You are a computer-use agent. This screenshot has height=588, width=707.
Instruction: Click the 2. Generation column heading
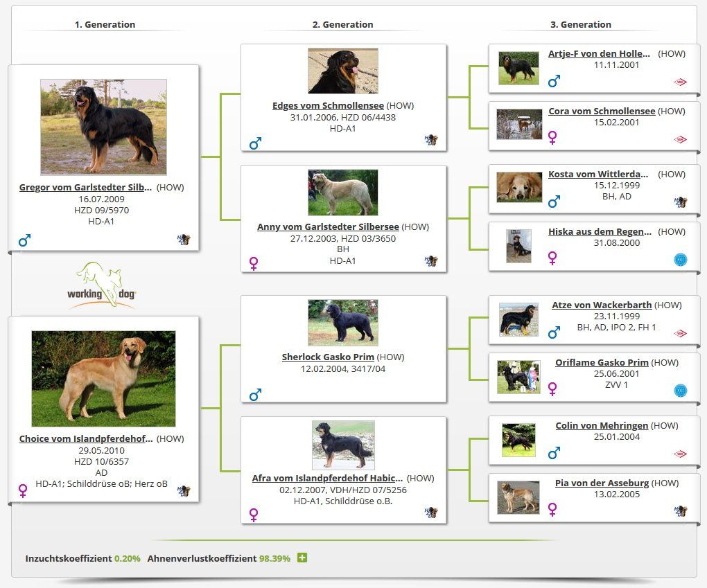tap(343, 24)
